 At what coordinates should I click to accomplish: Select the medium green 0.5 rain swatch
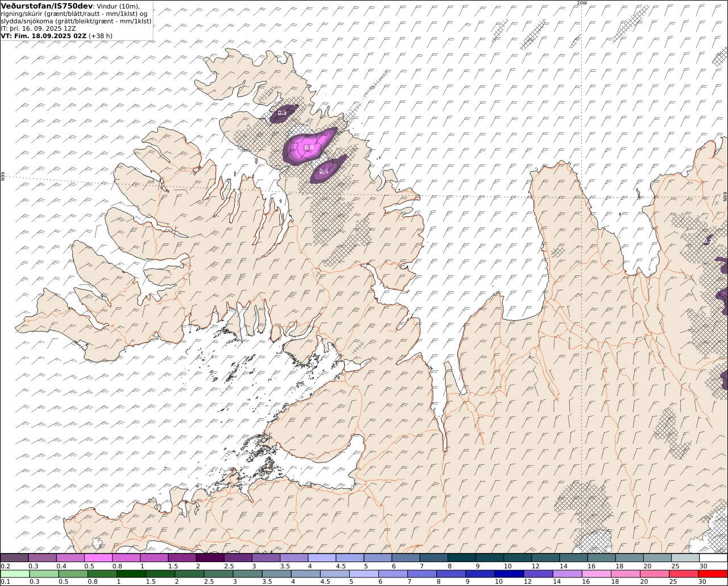tap(73, 574)
